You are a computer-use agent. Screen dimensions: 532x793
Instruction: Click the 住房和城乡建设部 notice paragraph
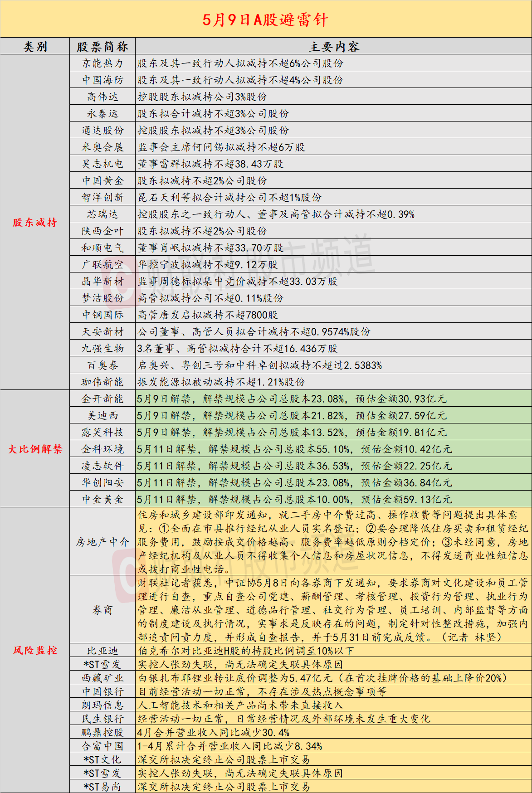[x=334, y=542]
